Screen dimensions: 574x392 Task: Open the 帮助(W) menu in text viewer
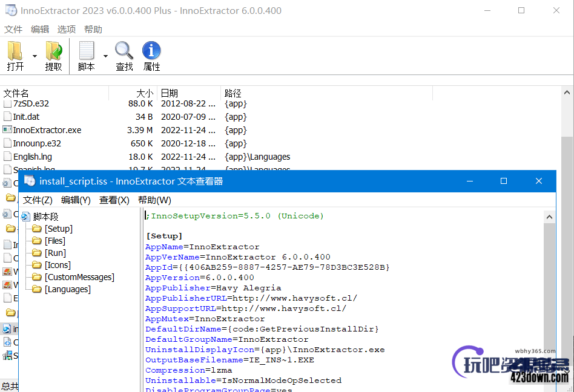(154, 200)
